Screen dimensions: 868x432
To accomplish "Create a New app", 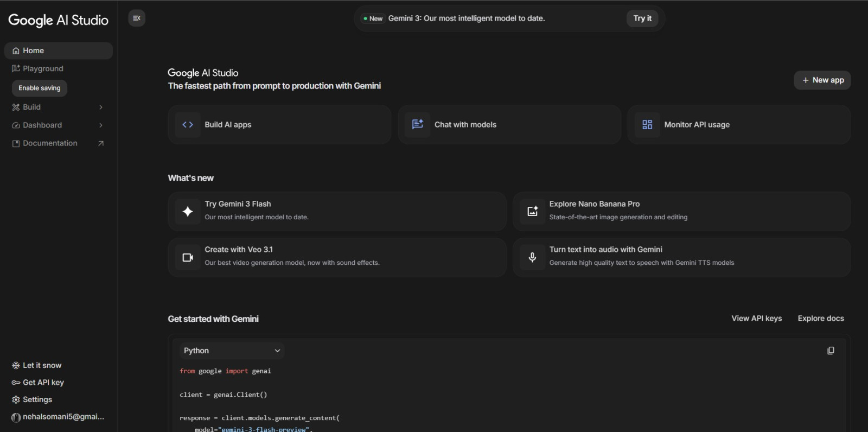I will pos(821,80).
